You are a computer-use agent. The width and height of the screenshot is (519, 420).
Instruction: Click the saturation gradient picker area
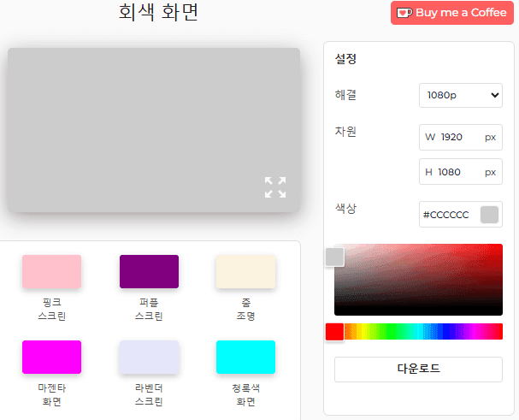[418, 280]
